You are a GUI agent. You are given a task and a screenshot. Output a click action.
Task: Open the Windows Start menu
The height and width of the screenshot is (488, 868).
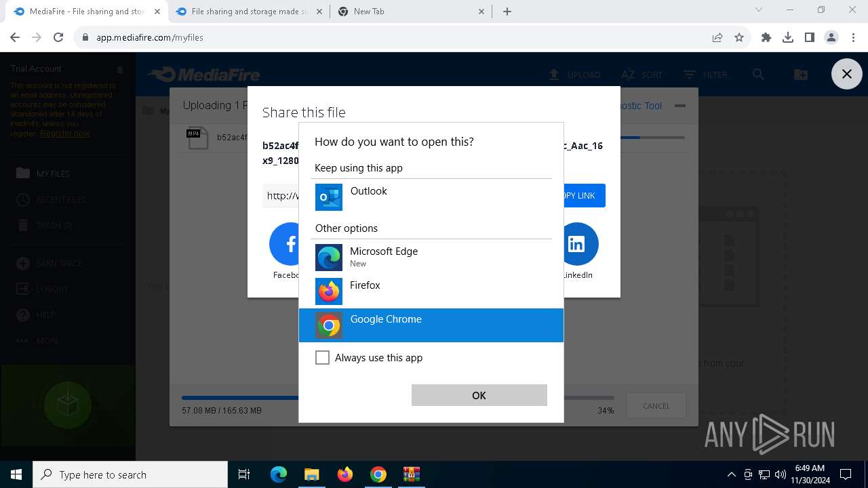click(16, 474)
